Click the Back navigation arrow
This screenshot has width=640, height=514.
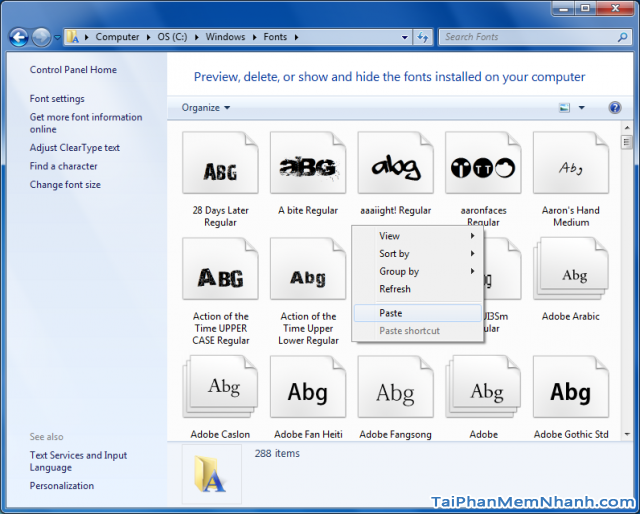[19, 38]
